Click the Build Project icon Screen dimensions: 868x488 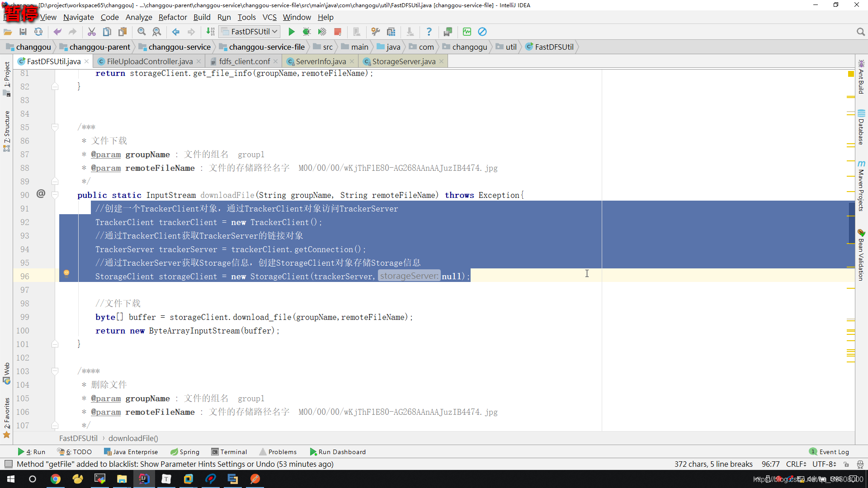210,32
